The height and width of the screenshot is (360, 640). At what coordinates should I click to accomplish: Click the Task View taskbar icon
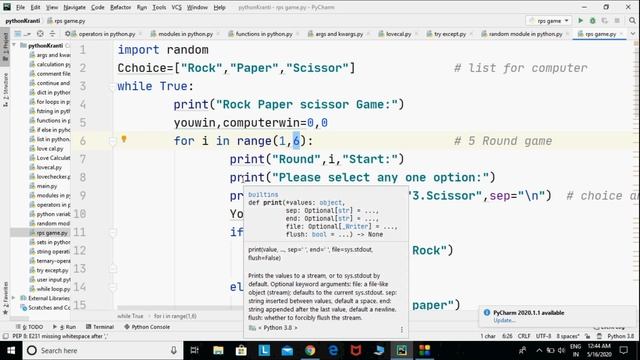(x=195, y=350)
